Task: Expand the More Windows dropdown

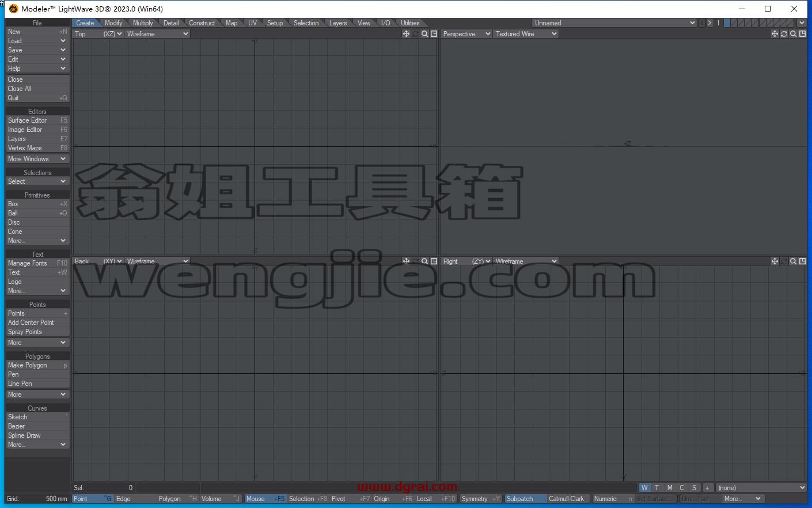Action: point(37,159)
